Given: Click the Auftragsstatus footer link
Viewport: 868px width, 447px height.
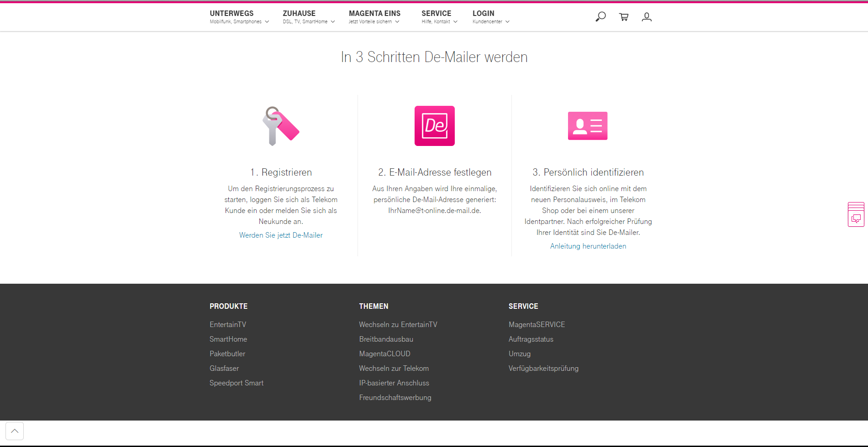Looking at the screenshot, I should (531, 339).
